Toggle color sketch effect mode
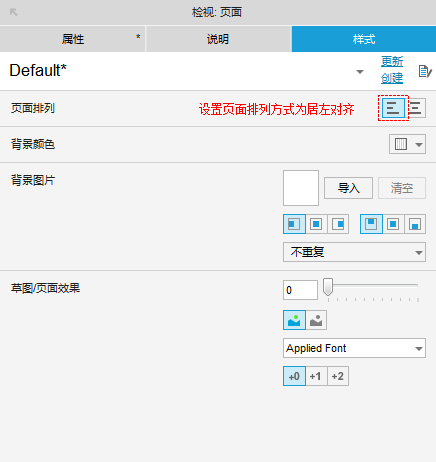The image size is (436, 462). tap(294, 320)
